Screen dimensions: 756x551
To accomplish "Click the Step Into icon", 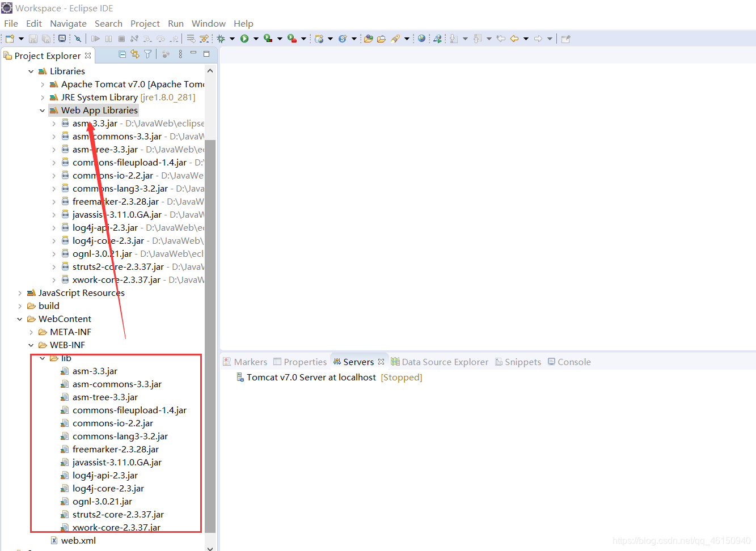I will [147, 39].
